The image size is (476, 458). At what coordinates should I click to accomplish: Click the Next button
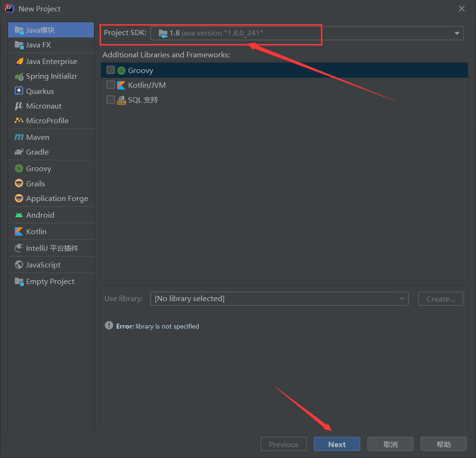point(337,444)
